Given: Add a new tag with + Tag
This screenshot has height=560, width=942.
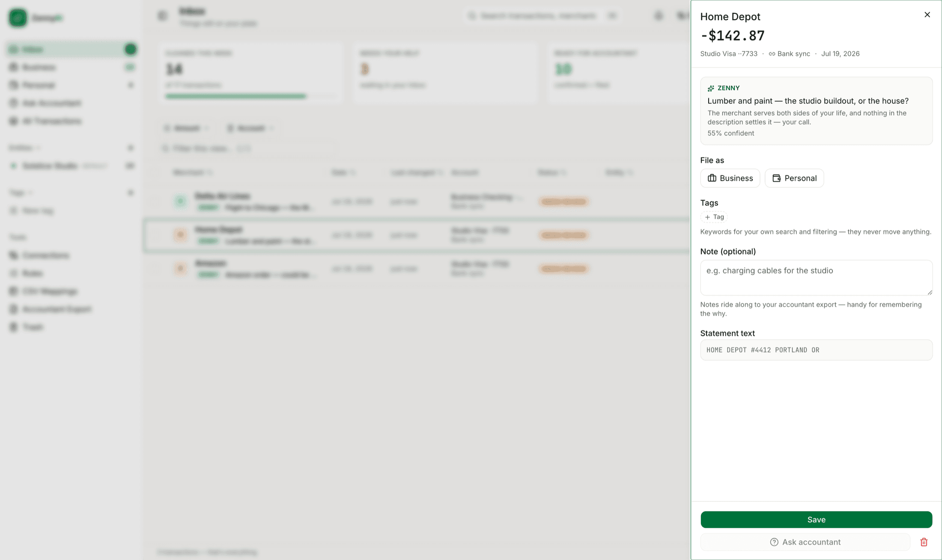Looking at the screenshot, I should tap(714, 217).
